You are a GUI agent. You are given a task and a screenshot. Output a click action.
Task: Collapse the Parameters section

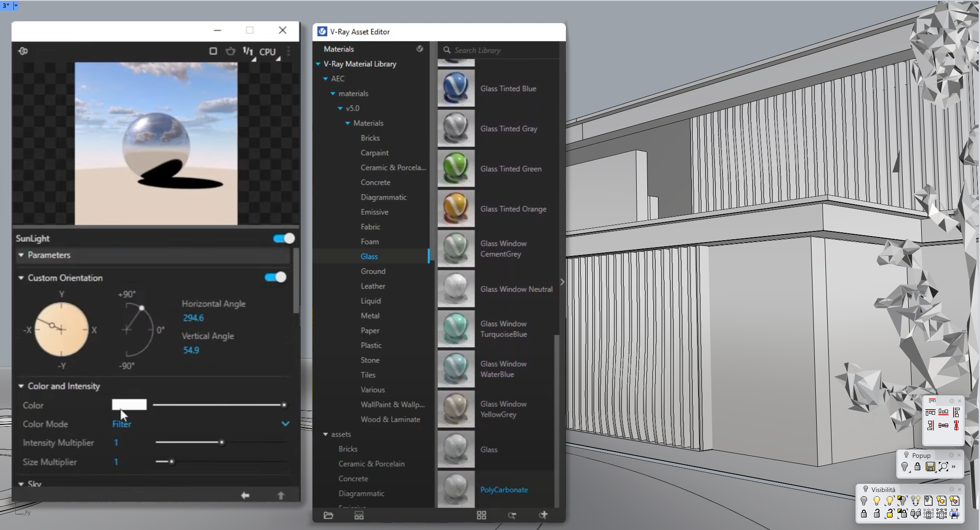(x=21, y=255)
